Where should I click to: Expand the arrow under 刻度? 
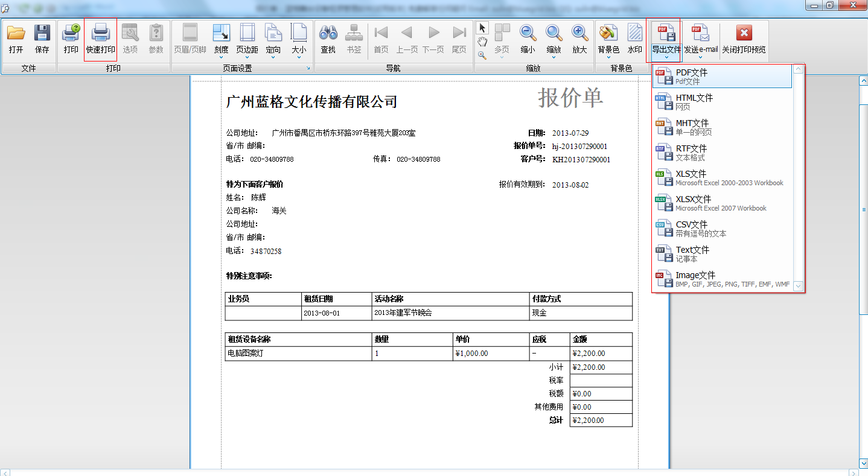222,58
